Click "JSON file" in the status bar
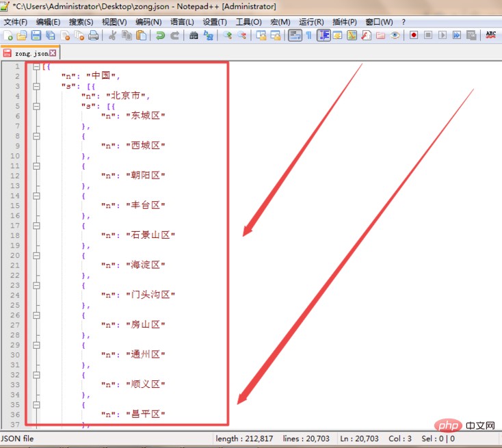The width and height of the screenshot is (502, 448). point(17,438)
